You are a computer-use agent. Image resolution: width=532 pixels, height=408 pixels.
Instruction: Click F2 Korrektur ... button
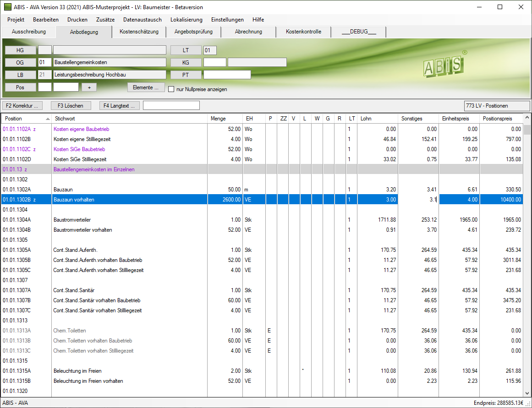pyautogui.click(x=22, y=106)
